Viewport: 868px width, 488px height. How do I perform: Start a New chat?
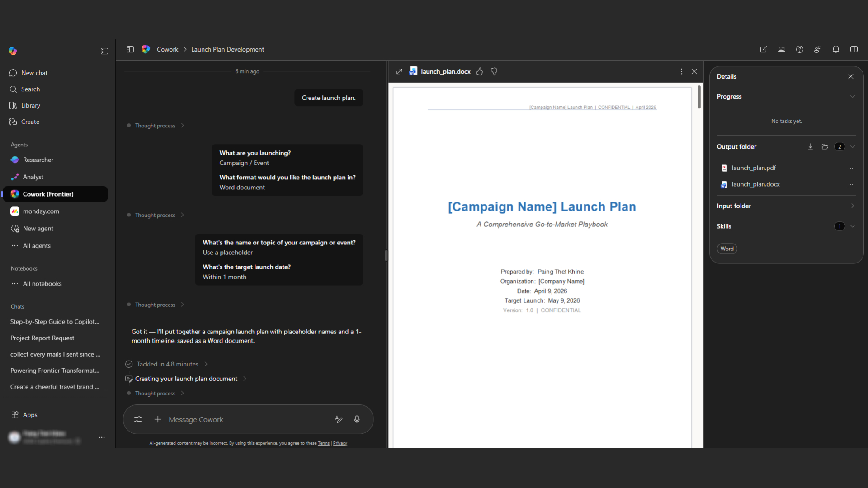(x=34, y=73)
